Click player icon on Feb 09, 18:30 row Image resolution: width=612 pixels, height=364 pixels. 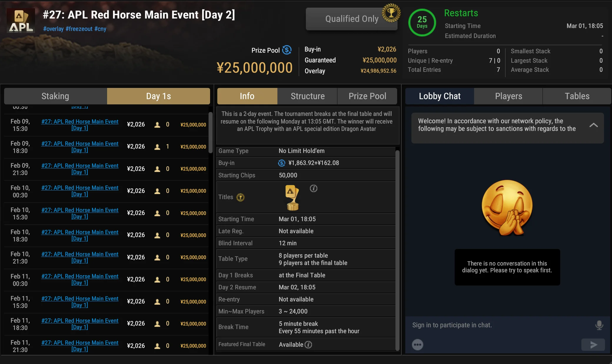point(157,147)
